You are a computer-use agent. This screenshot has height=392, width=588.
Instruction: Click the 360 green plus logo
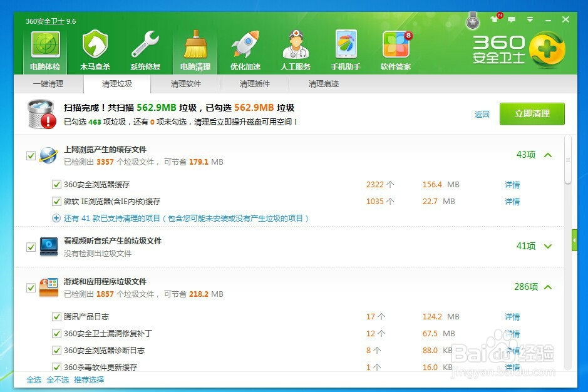click(x=547, y=49)
